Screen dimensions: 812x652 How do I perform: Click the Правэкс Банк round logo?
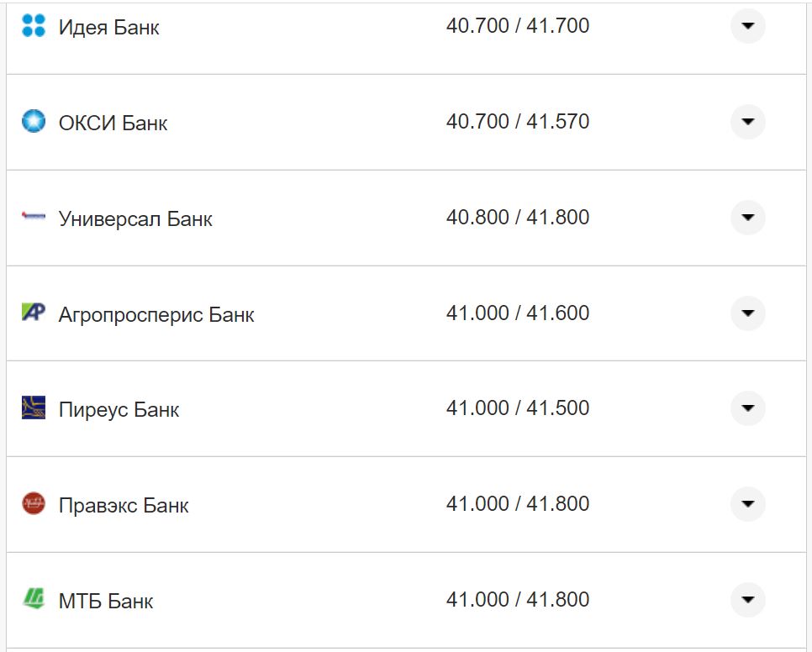pos(33,503)
